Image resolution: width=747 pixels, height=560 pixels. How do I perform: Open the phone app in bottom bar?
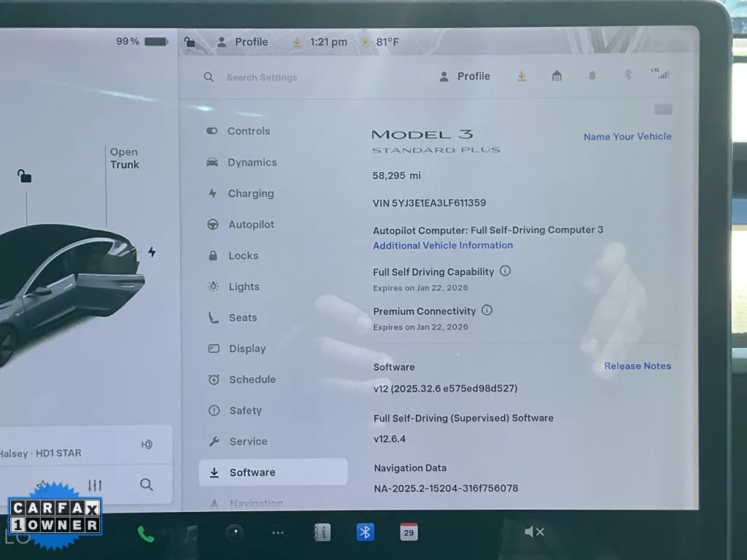[146, 534]
